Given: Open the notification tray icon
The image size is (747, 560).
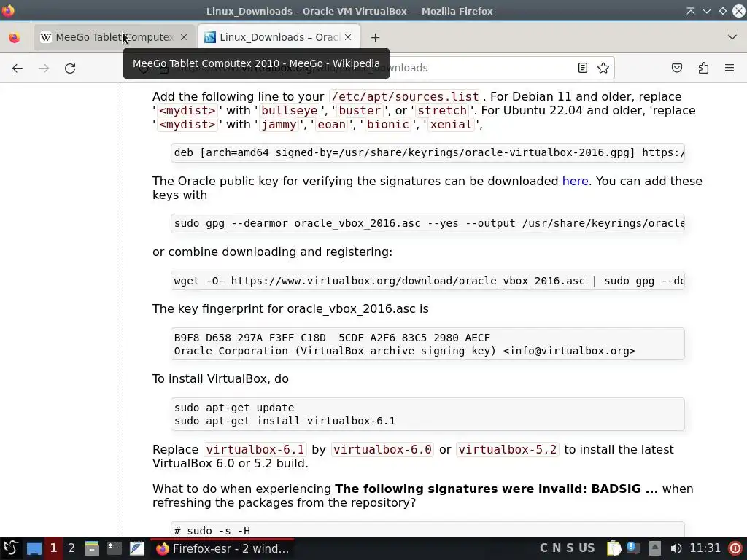Looking at the screenshot, I should [x=633, y=548].
